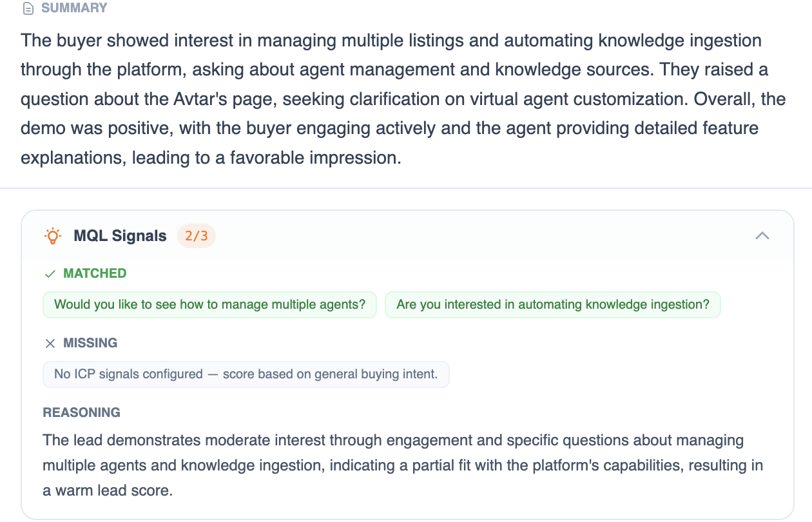Screen dimensions: 812x522
Task: Click the horizontal divider below the summary
Action: click(x=406, y=188)
